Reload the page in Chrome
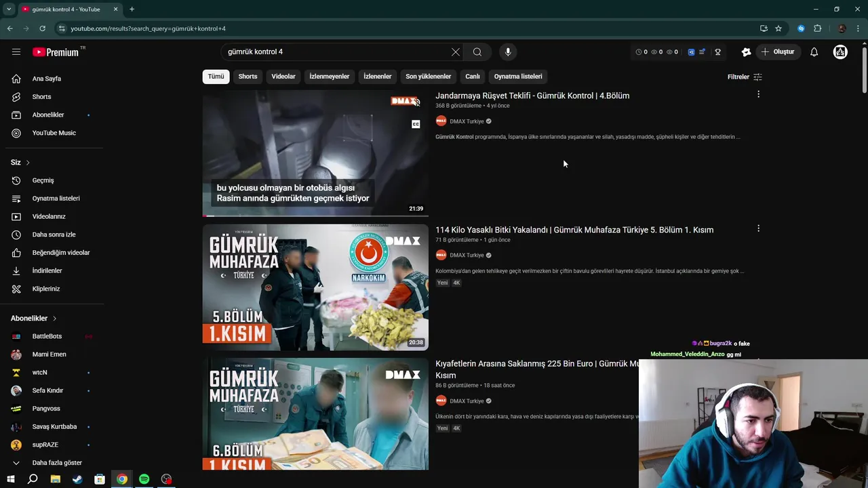The image size is (868, 488). click(42, 28)
